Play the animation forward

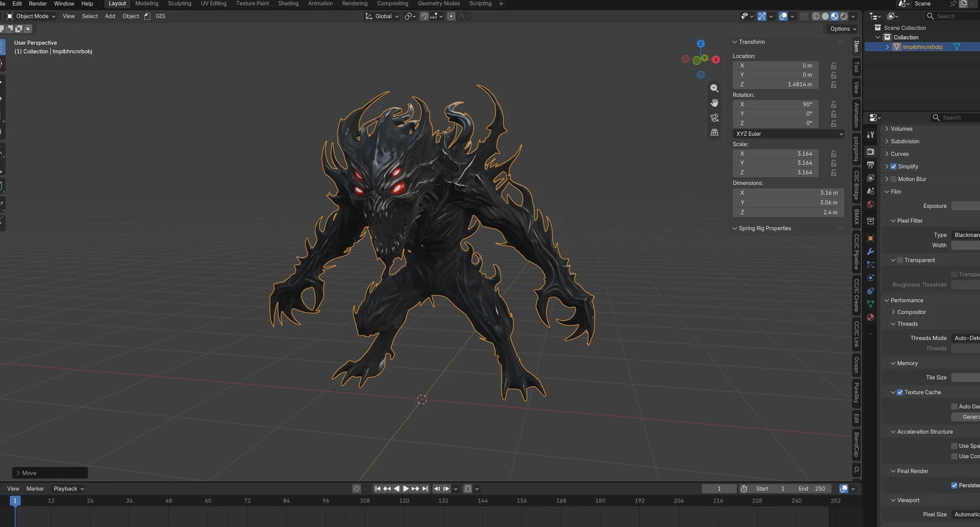pos(405,489)
